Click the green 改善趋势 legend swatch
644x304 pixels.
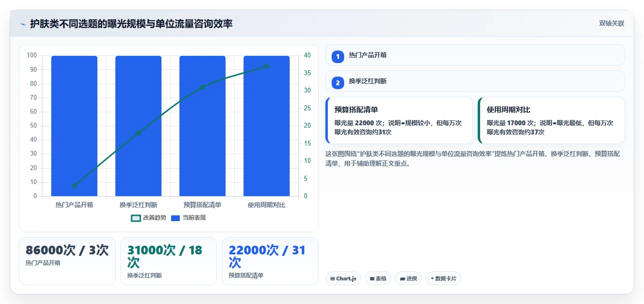pos(136,218)
